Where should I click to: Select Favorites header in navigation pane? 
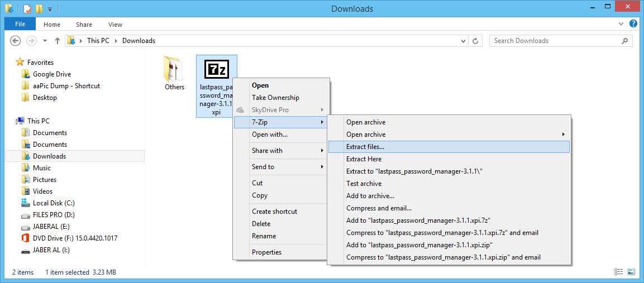[40, 63]
